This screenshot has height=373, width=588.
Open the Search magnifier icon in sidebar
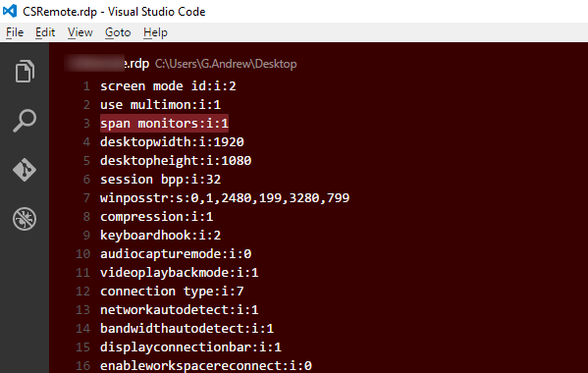[x=25, y=121]
